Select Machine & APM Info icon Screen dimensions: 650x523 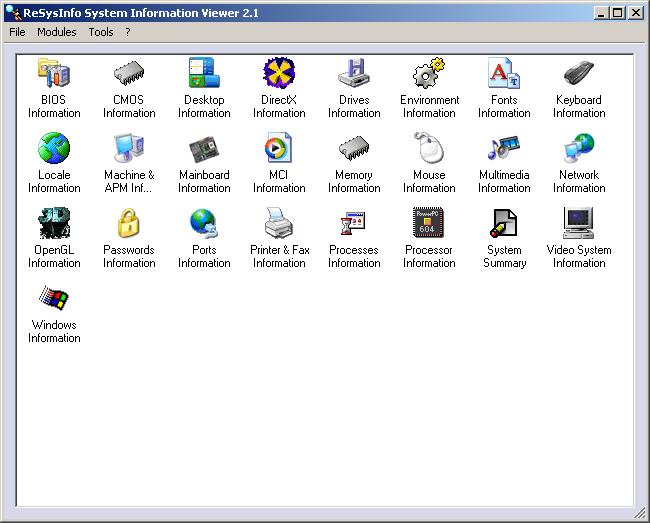(x=129, y=148)
